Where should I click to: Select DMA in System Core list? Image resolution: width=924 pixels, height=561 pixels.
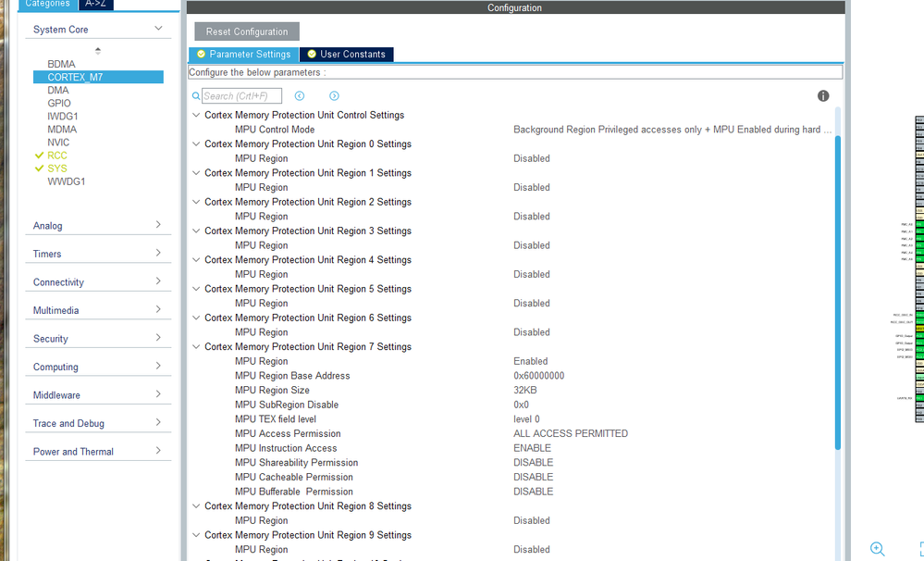pyautogui.click(x=57, y=90)
